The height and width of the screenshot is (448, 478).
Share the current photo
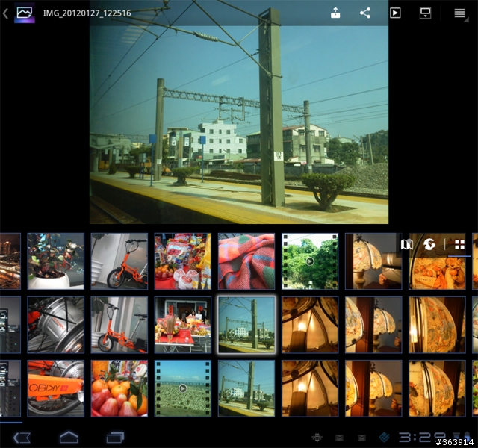pyautogui.click(x=365, y=13)
